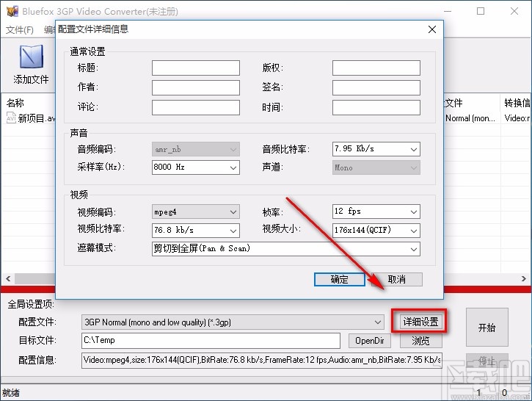Open the 配置文件 3GP Normal profile dropdown
The width and height of the screenshot is (532, 401).
tap(233, 322)
